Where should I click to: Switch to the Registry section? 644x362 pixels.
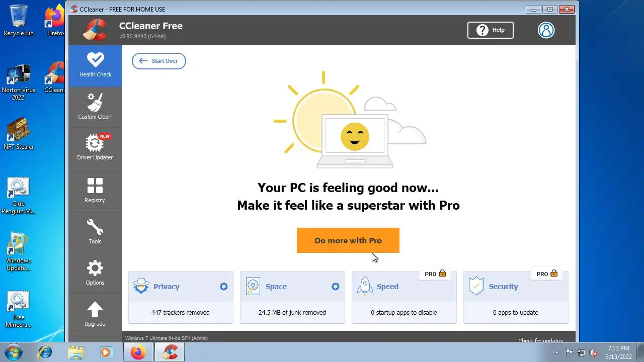[95, 190]
